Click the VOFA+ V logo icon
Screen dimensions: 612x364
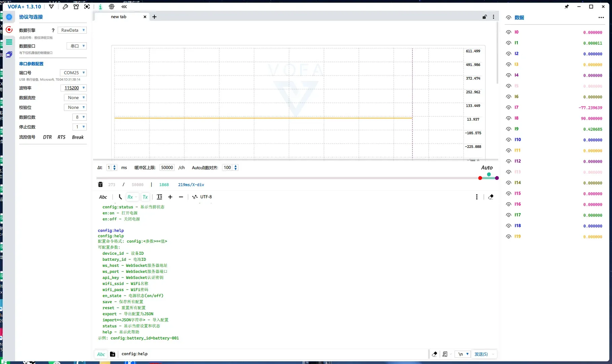click(x=51, y=6)
